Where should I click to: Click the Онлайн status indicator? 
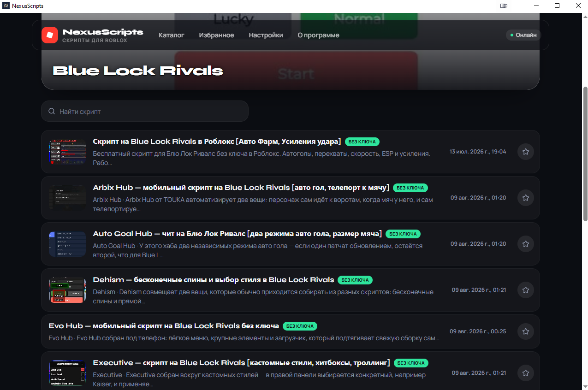tap(523, 35)
